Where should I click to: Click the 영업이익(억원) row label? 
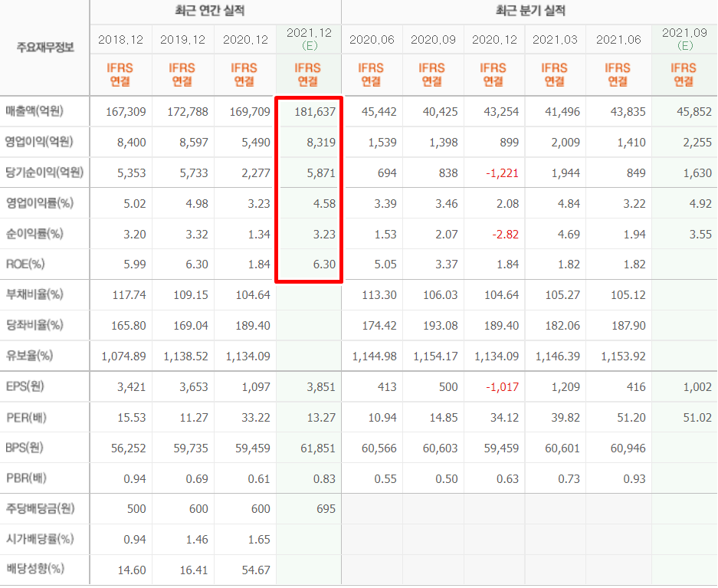38,142
